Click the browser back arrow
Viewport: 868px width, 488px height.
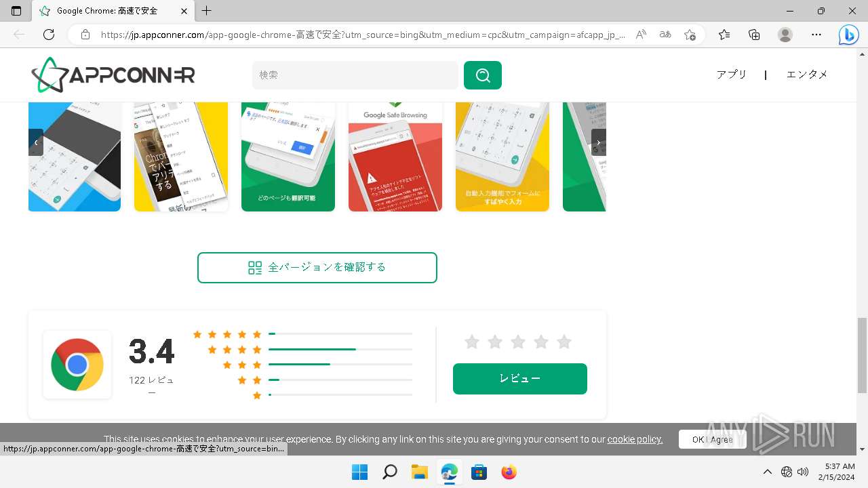19,35
